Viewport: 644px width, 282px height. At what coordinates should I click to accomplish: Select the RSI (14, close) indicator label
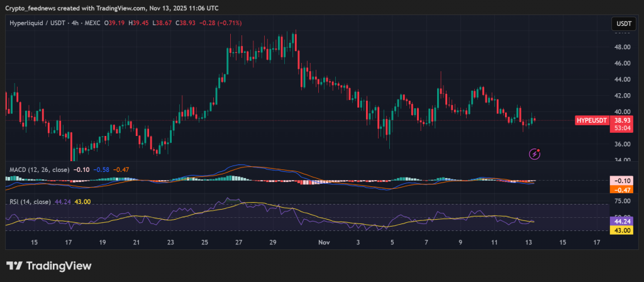[x=30, y=201]
